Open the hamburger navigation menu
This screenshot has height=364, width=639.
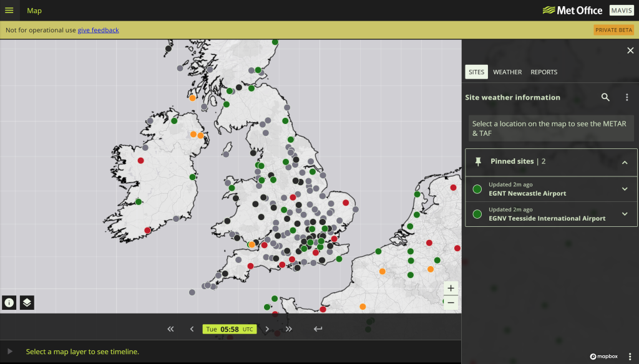[9, 11]
